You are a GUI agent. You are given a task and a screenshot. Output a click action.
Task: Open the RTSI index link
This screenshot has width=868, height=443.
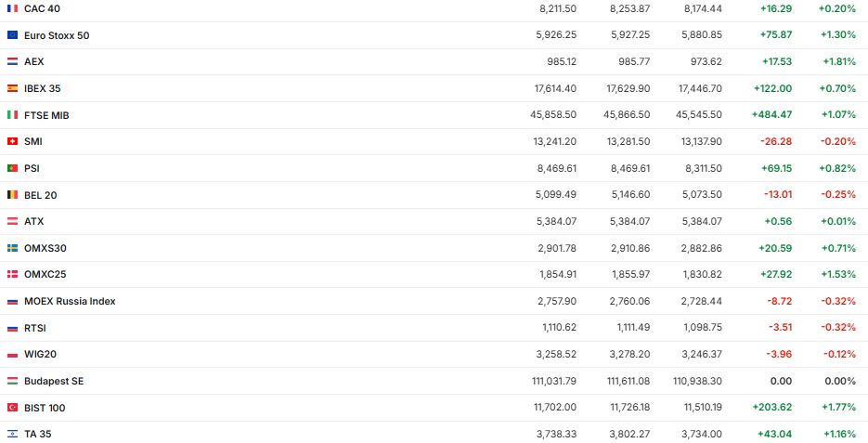(x=35, y=328)
